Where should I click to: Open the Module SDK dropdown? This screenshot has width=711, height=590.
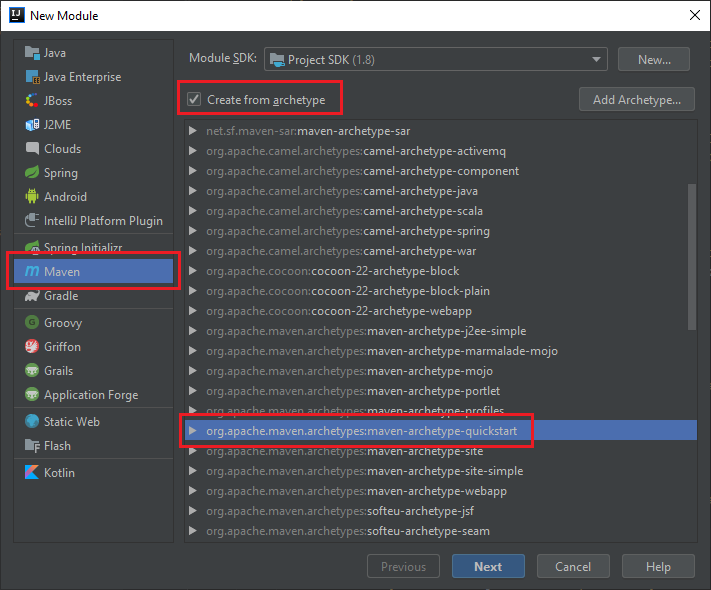[x=436, y=59]
